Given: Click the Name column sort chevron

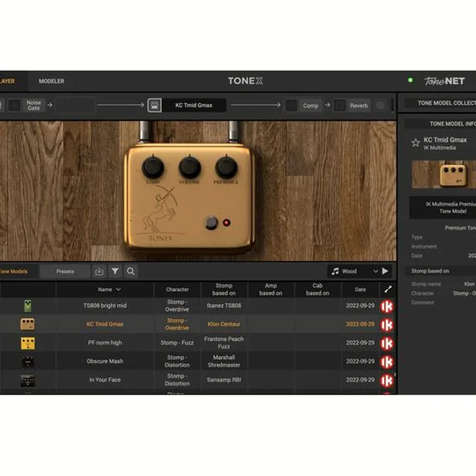Looking at the screenshot, I should point(118,290).
